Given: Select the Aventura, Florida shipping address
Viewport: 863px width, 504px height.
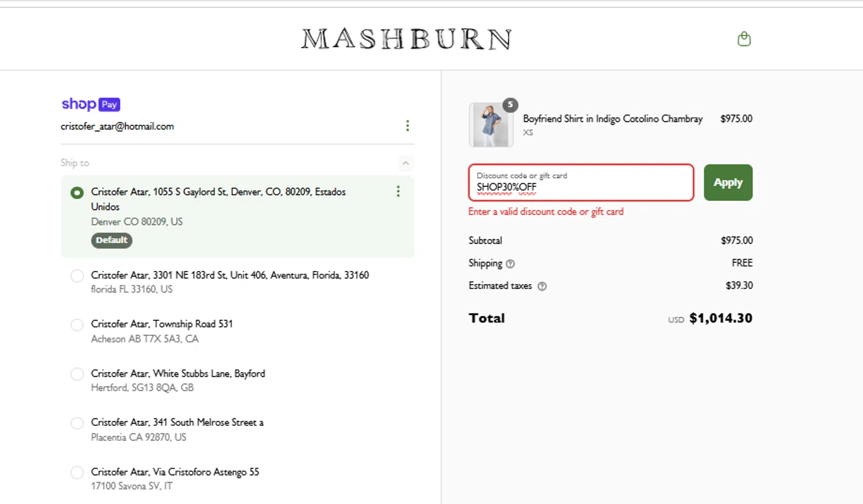Looking at the screenshot, I should point(77,276).
